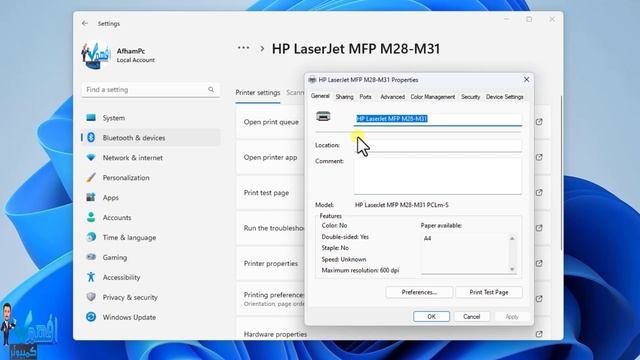Open Personalization in sidebar
This screenshot has height=360, width=640.
click(151, 178)
